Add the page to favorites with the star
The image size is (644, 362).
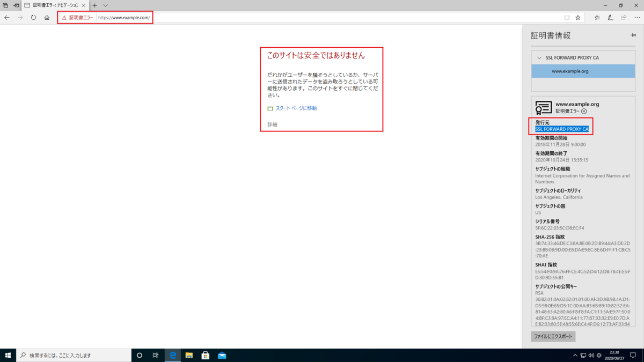577,17
